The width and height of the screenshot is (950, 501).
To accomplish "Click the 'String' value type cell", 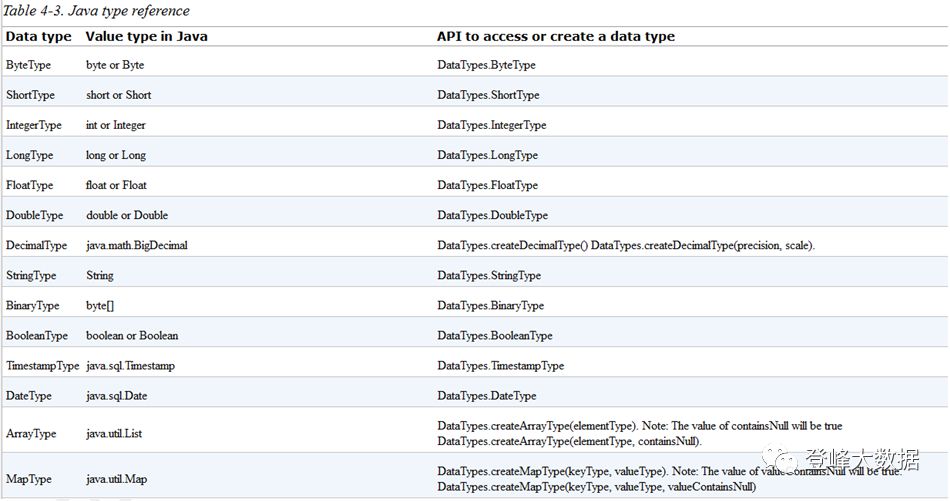I will [x=100, y=276].
